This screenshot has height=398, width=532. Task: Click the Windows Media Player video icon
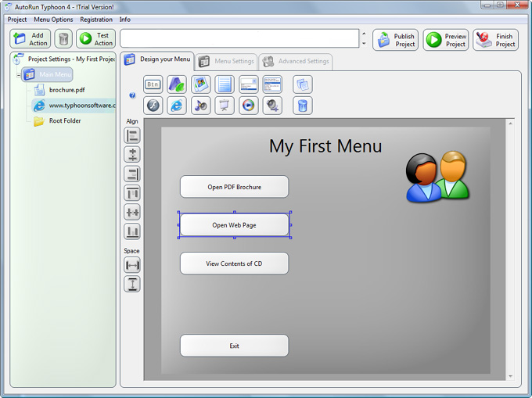(249, 106)
